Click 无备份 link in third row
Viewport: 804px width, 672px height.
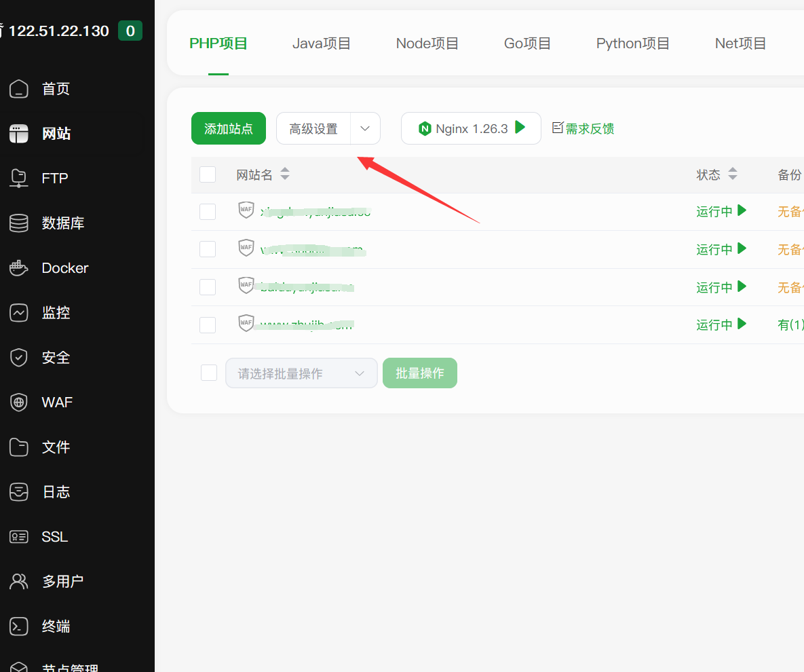(x=790, y=287)
